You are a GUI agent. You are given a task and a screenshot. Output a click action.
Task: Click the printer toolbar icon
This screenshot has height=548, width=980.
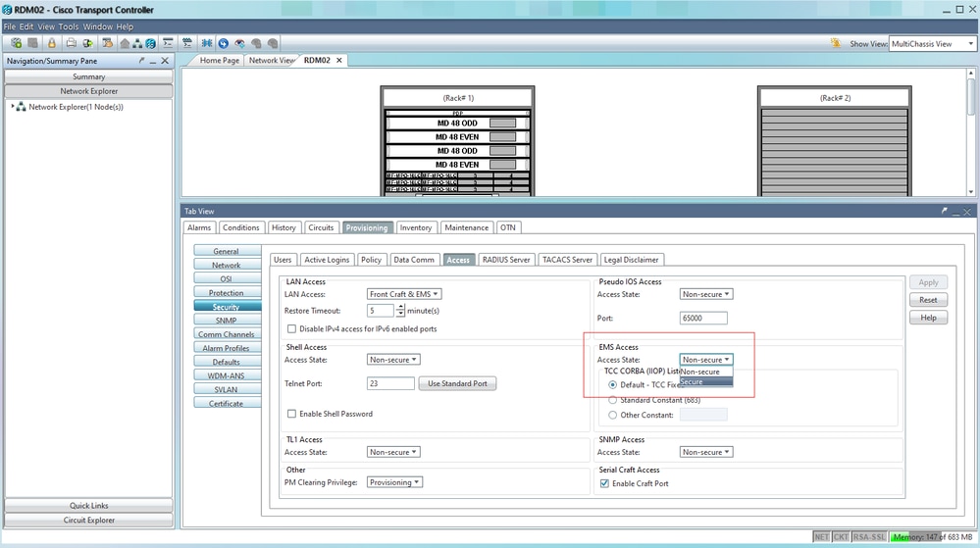[x=72, y=43]
